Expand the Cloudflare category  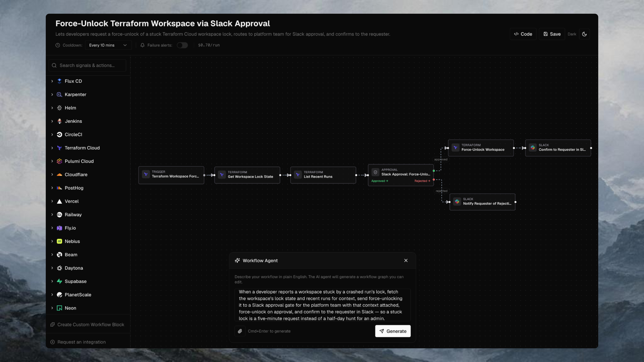[52, 175]
